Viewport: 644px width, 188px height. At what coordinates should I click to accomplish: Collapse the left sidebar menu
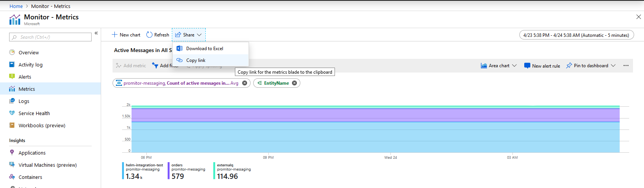click(x=96, y=33)
